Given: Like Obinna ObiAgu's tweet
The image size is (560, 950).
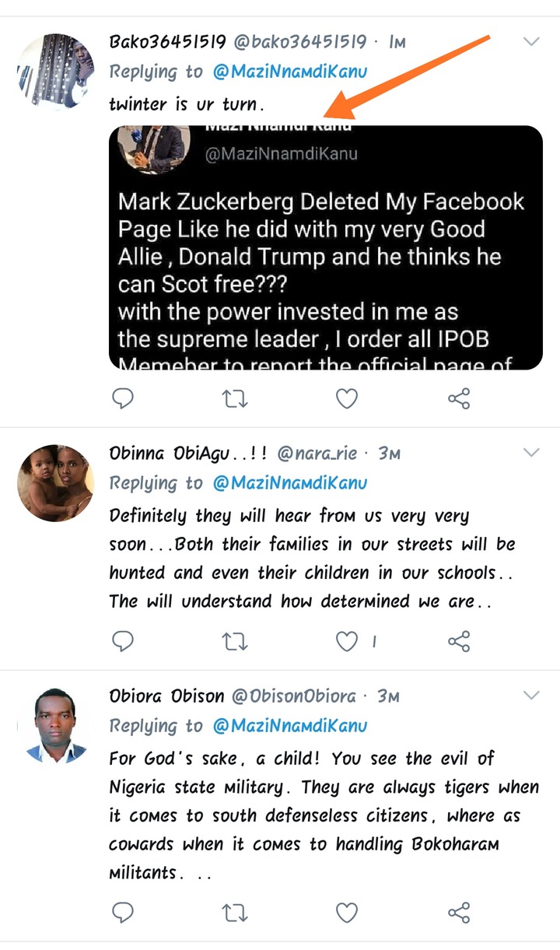Looking at the screenshot, I should click(346, 641).
